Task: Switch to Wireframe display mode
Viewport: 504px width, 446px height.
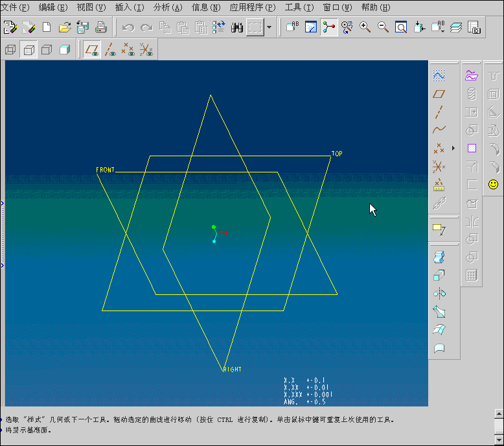Action: [x=10, y=49]
